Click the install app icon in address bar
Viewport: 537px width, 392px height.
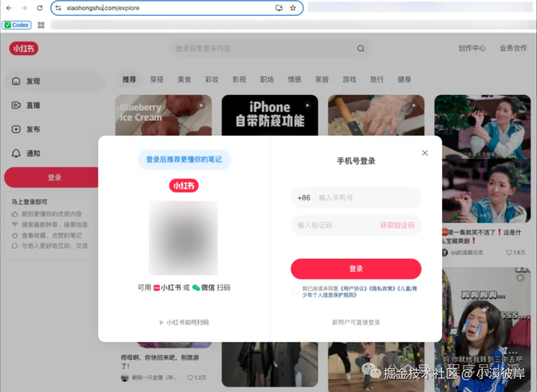[279, 8]
